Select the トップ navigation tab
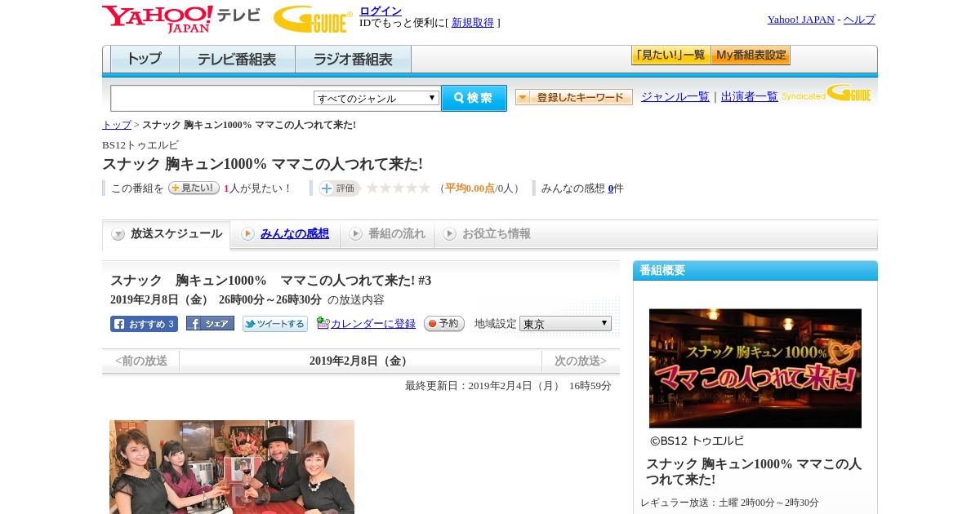980x514 pixels. tap(145, 60)
